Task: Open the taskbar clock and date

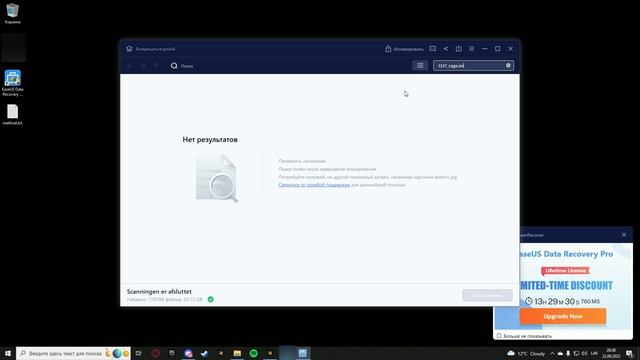Action: (611, 353)
